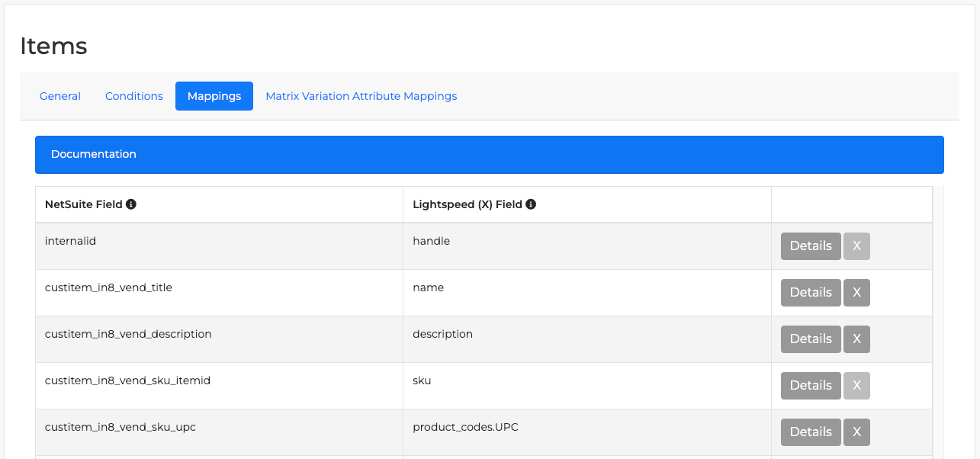Image resolution: width=980 pixels, height=459 pixels.
Task: Switch to the General tab
Action: click(x=60, y=96)
